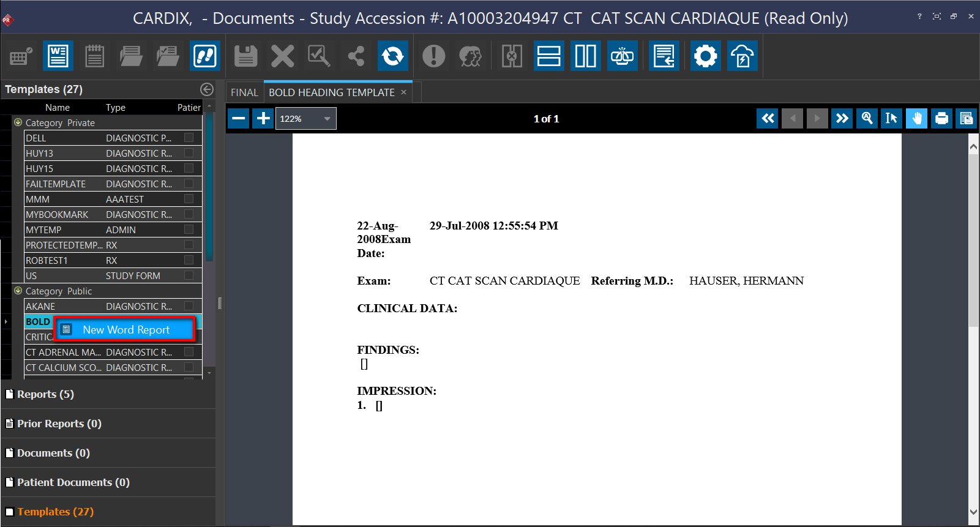The width and height of the screenshot is (980, 527).
Task: Select the text selection cursor tool
Action: 891,118
